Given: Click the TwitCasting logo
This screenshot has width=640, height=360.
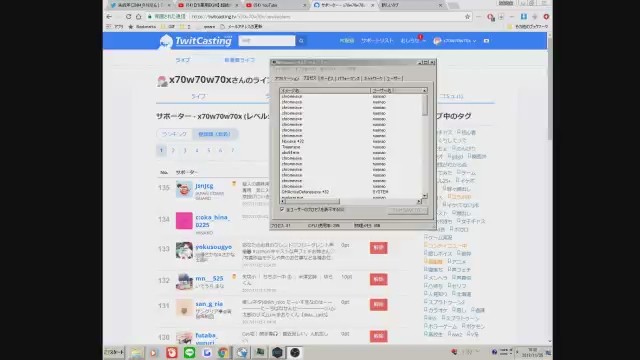Looking at the screenshot, I should click(195, 41).
